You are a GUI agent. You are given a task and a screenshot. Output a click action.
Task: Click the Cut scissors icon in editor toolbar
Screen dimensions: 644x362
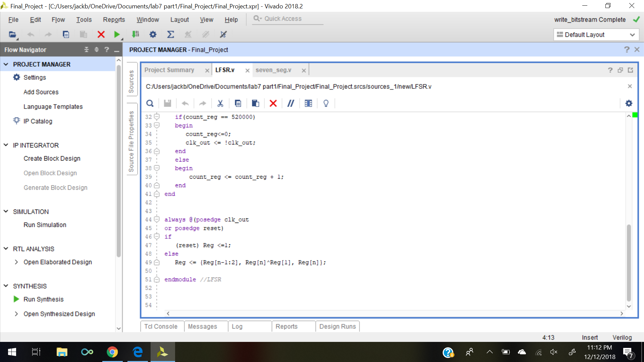tap(220, 103)
